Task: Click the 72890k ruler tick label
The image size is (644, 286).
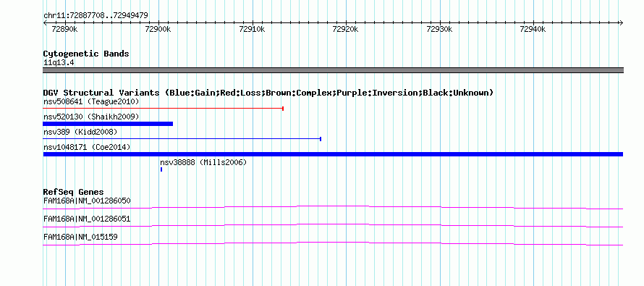Action: (x=64, y=30)
